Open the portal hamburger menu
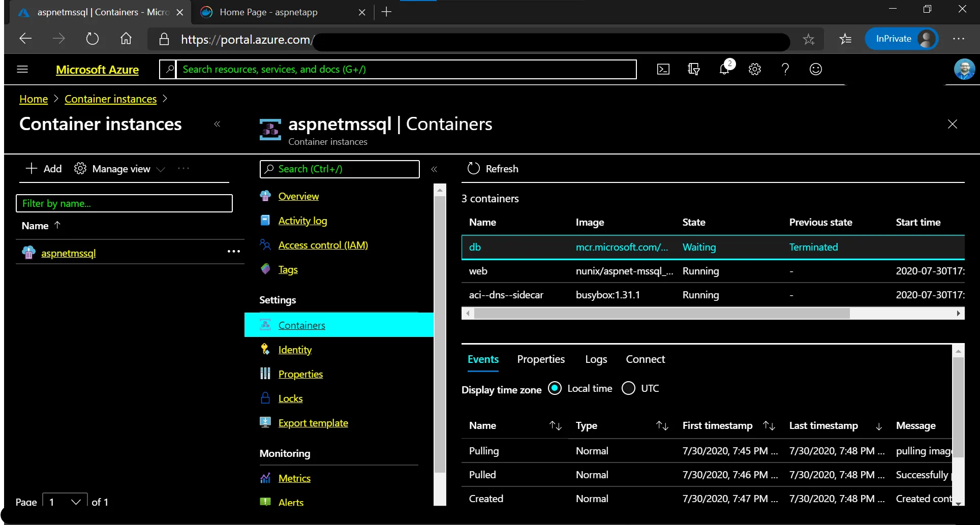The image size is (980, 525). [x=22, y=69]
